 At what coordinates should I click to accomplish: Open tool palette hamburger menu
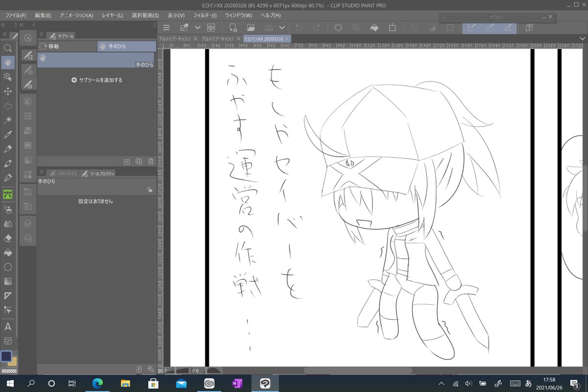[x=4, y=35]
